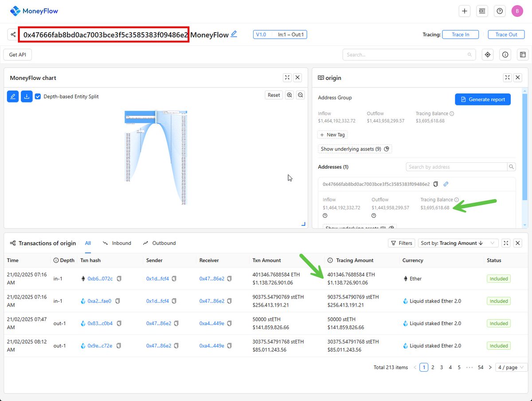The height and width of the screenshot is (401, 532).
Task: Click the Search by address field
Action: (x=457, y=167)
